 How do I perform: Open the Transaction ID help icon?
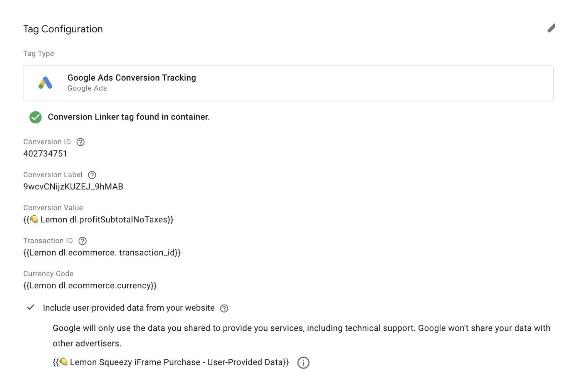click(x=82, y=241)
